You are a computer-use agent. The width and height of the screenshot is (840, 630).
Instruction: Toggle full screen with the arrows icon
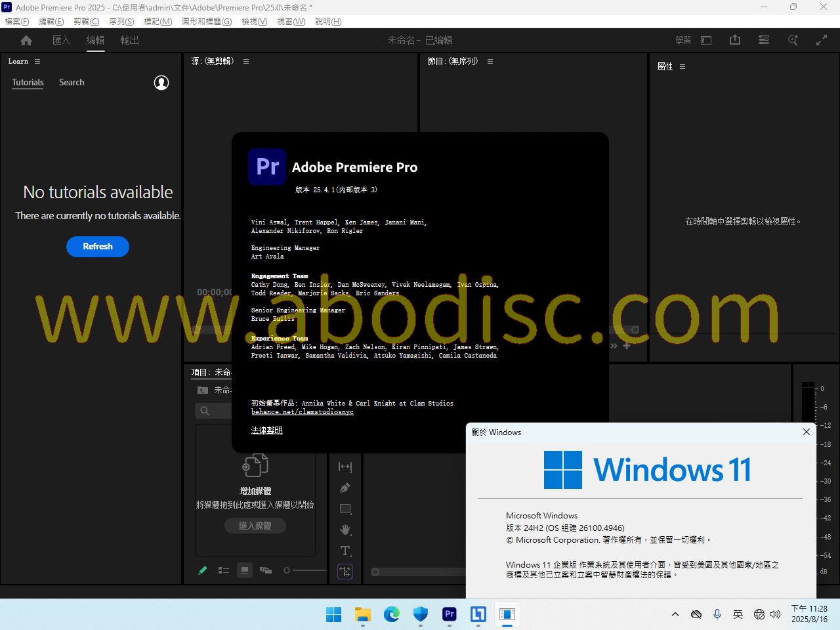(x=822, y=40)
